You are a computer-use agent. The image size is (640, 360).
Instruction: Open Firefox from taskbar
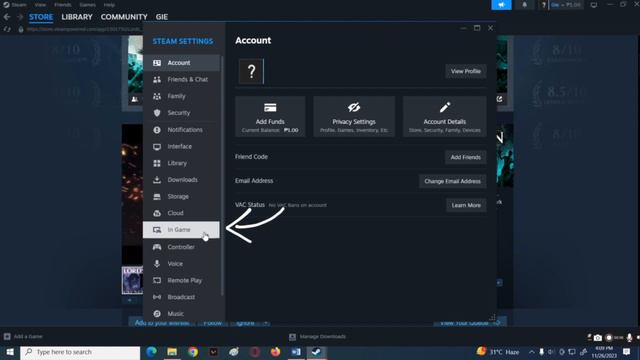point(276,352)
